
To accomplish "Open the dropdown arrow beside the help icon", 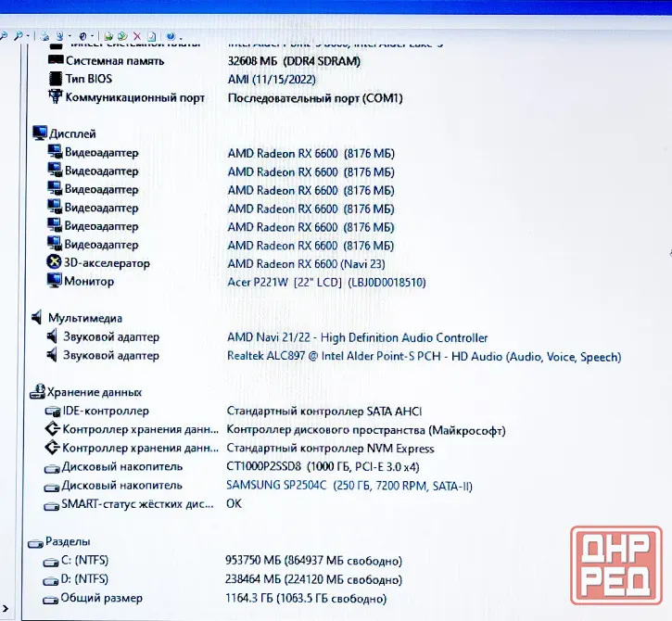I will pos(181,39).
